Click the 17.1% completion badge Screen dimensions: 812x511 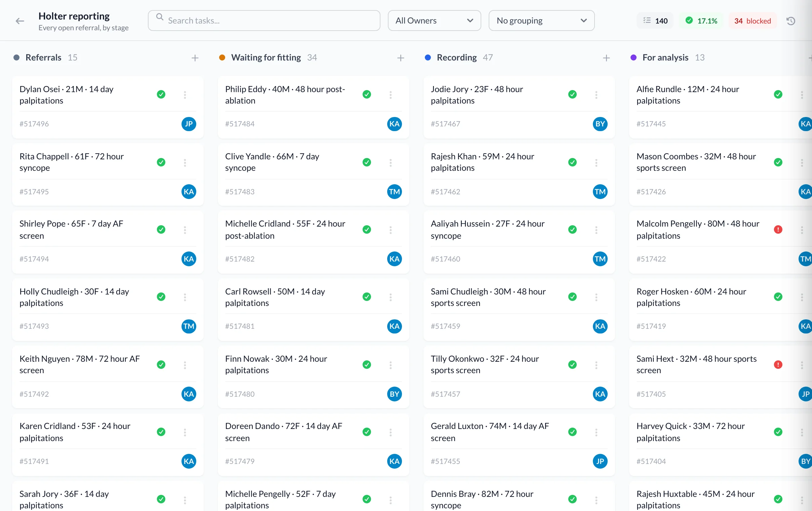[x=701, y=21]
